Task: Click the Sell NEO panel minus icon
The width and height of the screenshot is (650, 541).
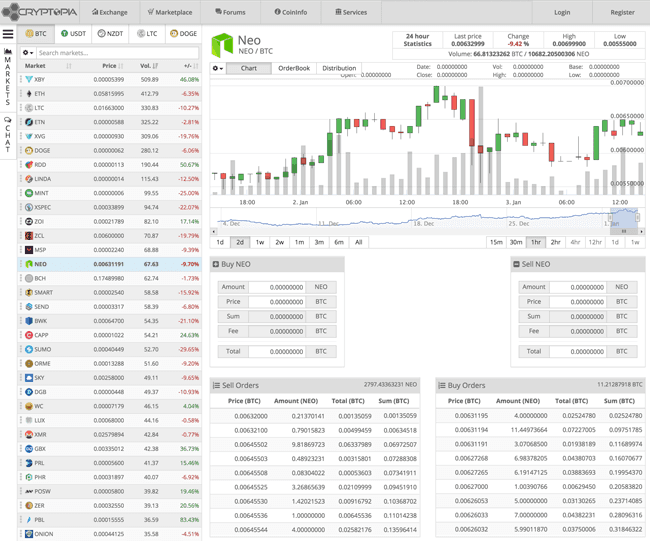Action: pos(516,264)
